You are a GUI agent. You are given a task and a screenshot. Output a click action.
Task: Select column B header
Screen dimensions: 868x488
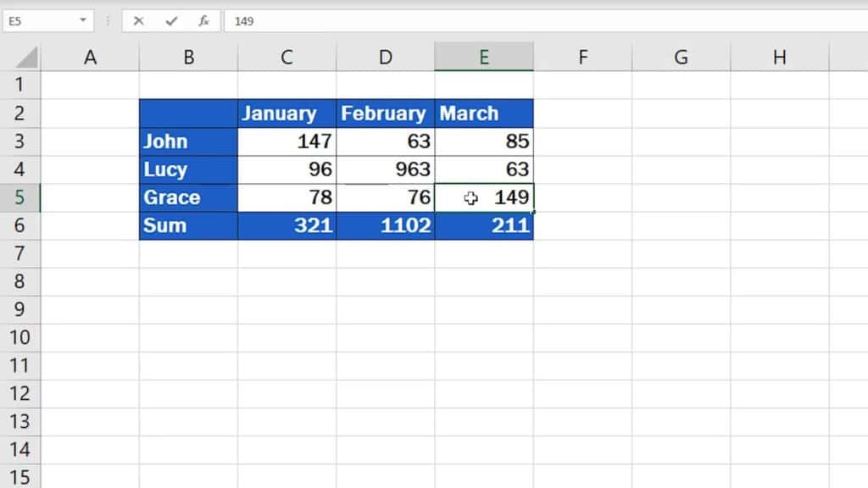click(x=188, y=56)
